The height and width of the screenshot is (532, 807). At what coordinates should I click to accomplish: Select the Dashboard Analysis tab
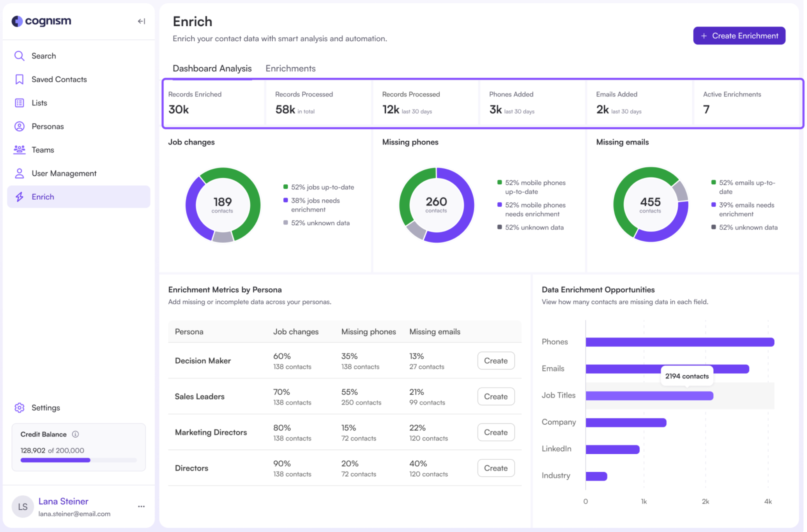212,68
